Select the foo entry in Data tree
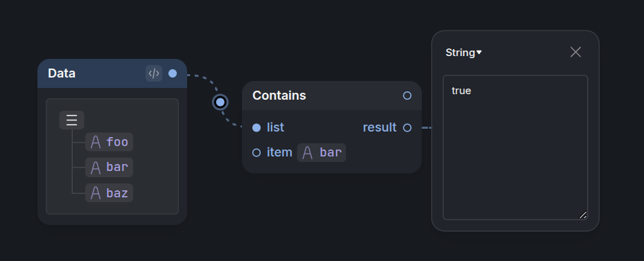 pyautogui.click(x=110, y=142)
